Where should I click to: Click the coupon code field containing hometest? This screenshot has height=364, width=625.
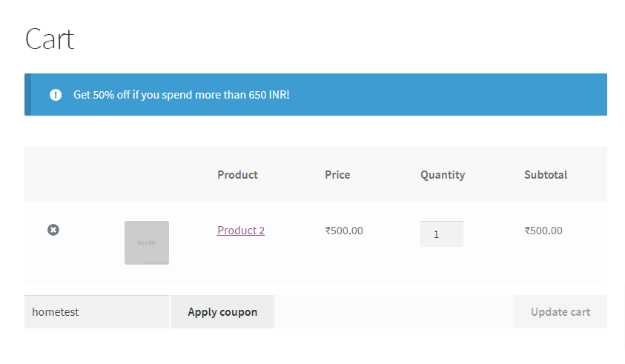pos(97,312)
